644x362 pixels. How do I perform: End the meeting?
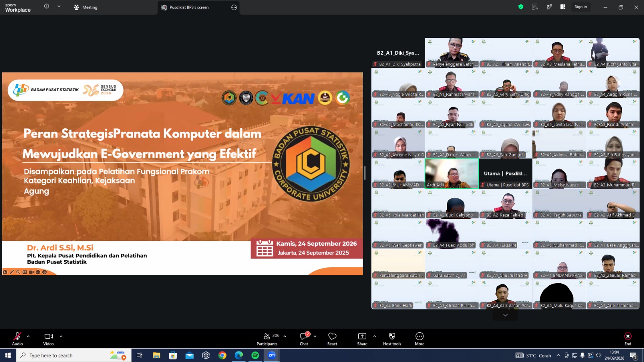click(x=627, y=339)
